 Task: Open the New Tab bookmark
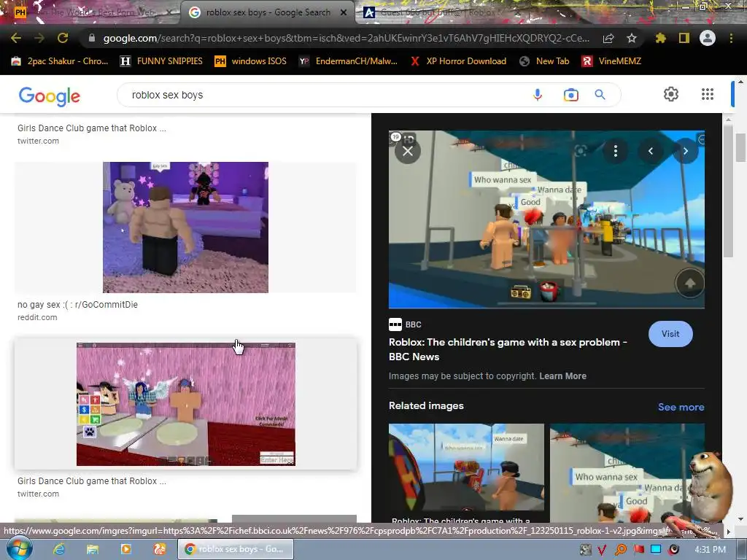544,61
